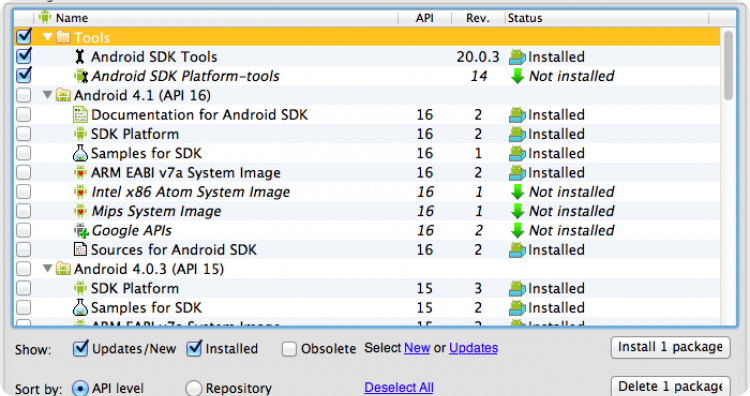This screenshot has width=750, height=396.
Task: Click green download arrow for Intel x86 Atom
Action: [518, 192]
